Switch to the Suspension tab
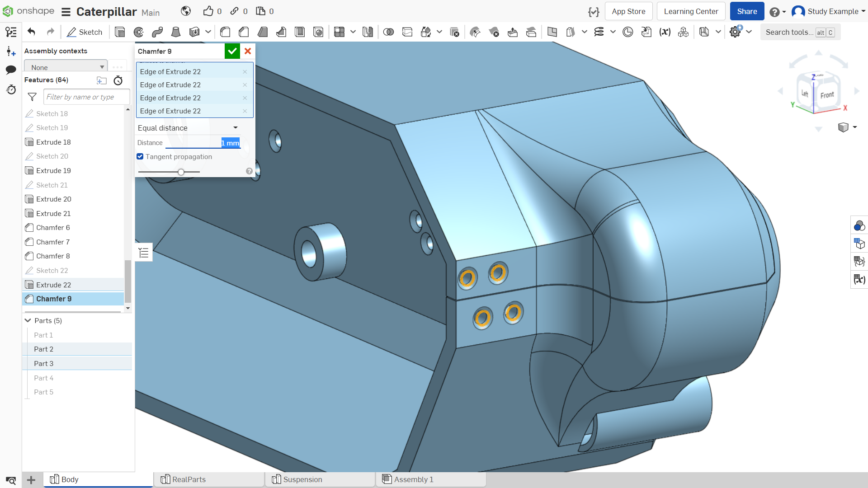868x488 pixels. 320,479
